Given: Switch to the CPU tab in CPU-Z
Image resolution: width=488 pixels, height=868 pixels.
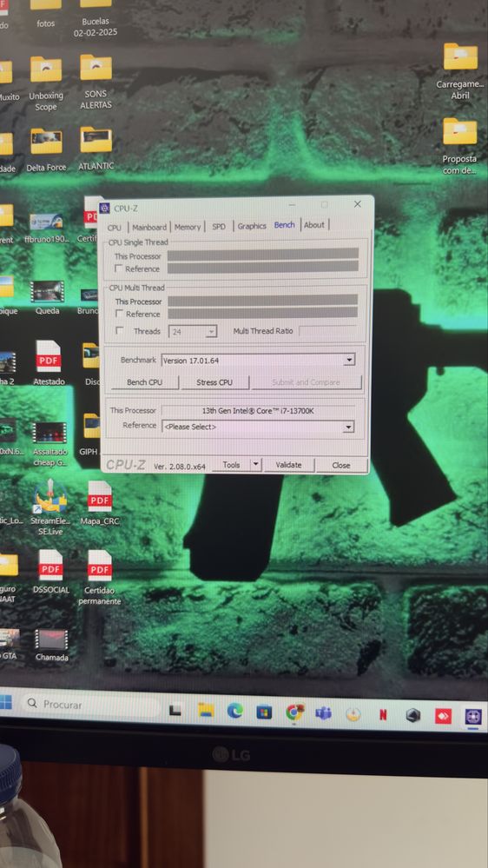Looking at the screenshot, I should pos(115,228).
